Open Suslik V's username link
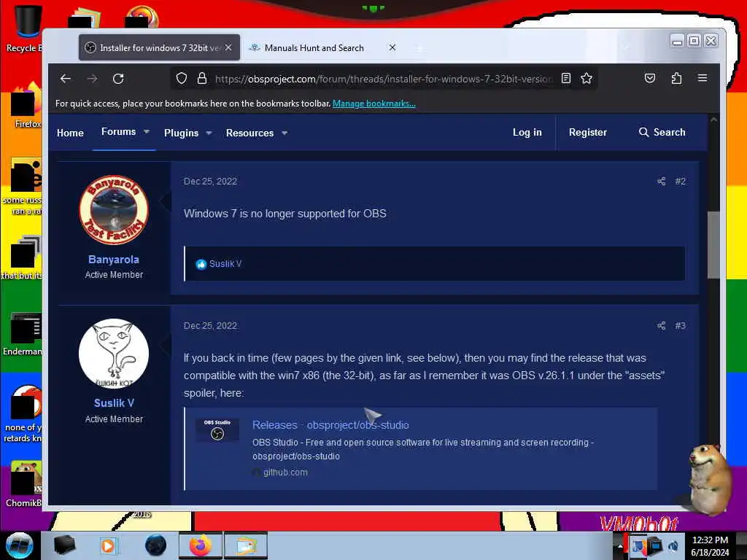This screenshot has width=747, height=560. (114, 402)
